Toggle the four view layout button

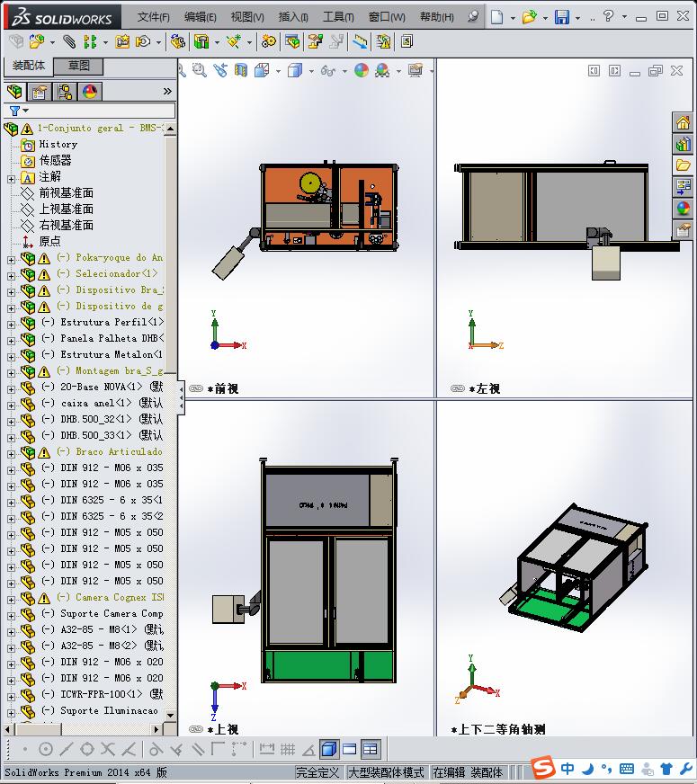coord(370,749)
